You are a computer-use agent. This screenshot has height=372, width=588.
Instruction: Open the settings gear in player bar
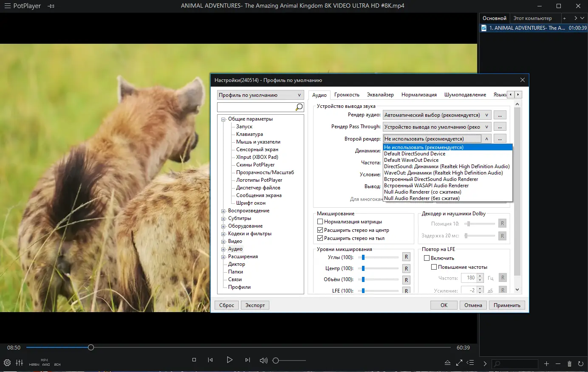pyautogui.click(x=7, y=363)
